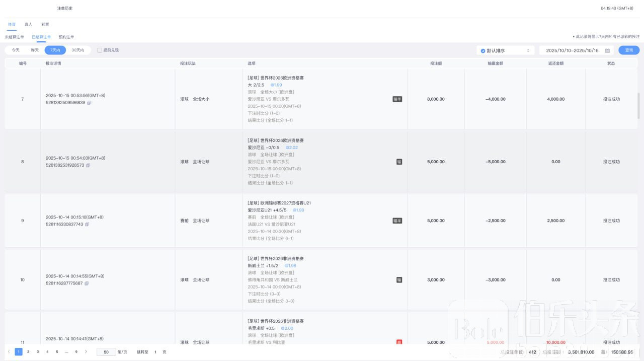644x361 pixels.
Task: Expand pagination ellipsis for more pages
Action: coord(66,352)
